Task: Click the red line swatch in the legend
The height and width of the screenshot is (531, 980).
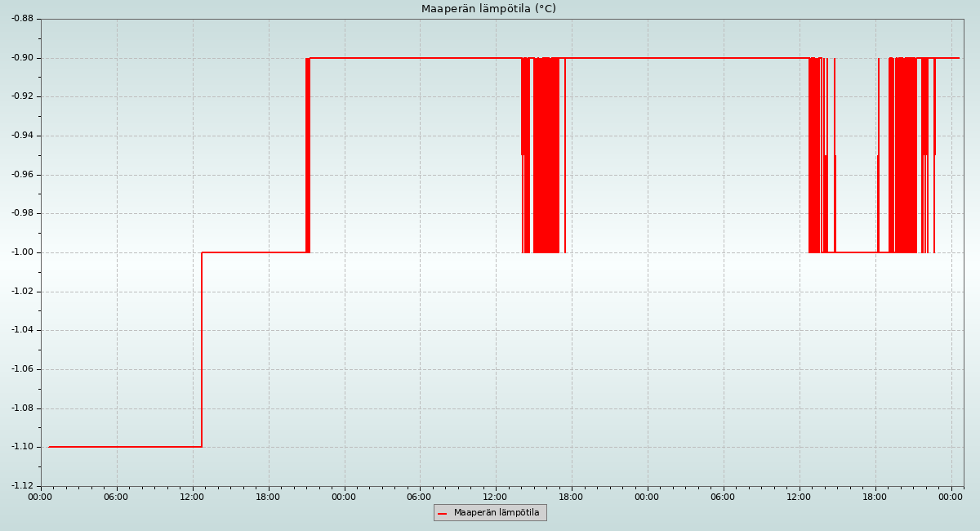Action: click(x=443, y=514)
